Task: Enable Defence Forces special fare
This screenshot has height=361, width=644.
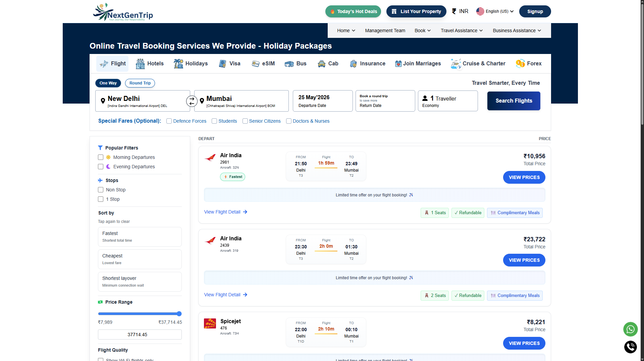Action: click(169, 121)
